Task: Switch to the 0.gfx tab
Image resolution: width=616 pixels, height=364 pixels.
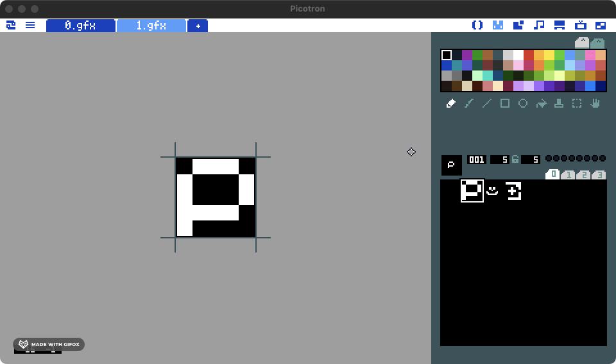Action: 81,26
